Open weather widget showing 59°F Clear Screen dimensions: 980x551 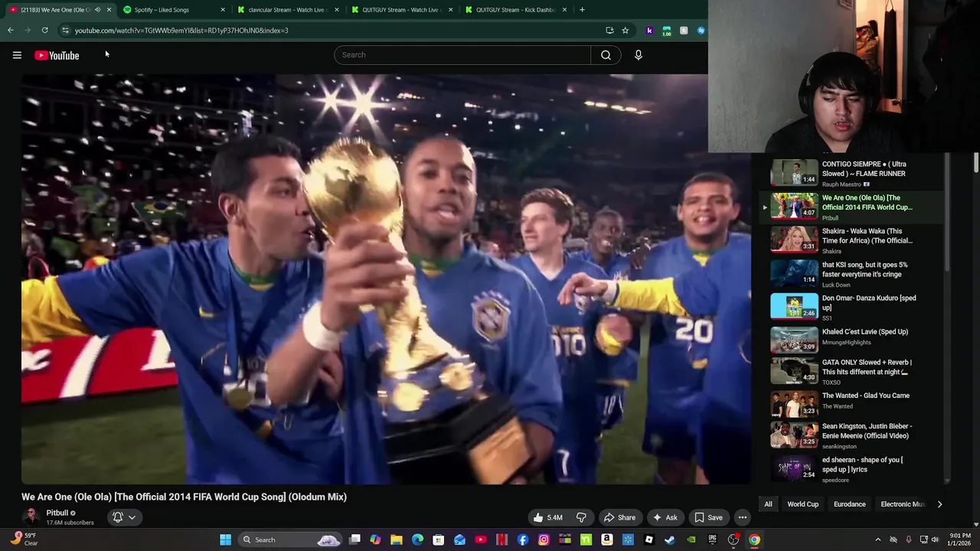point(23,540)
